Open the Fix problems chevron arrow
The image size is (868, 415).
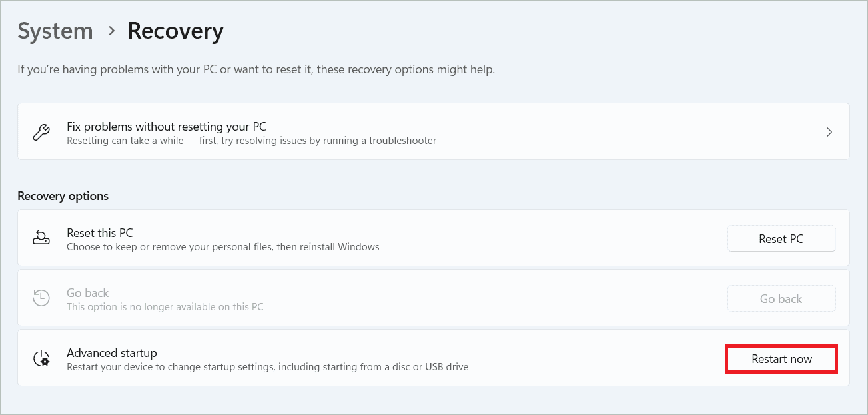tap(829, 132)
